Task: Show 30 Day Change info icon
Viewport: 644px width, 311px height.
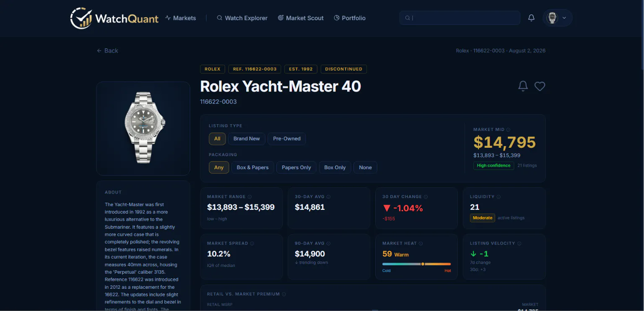Action: (426, 197)
